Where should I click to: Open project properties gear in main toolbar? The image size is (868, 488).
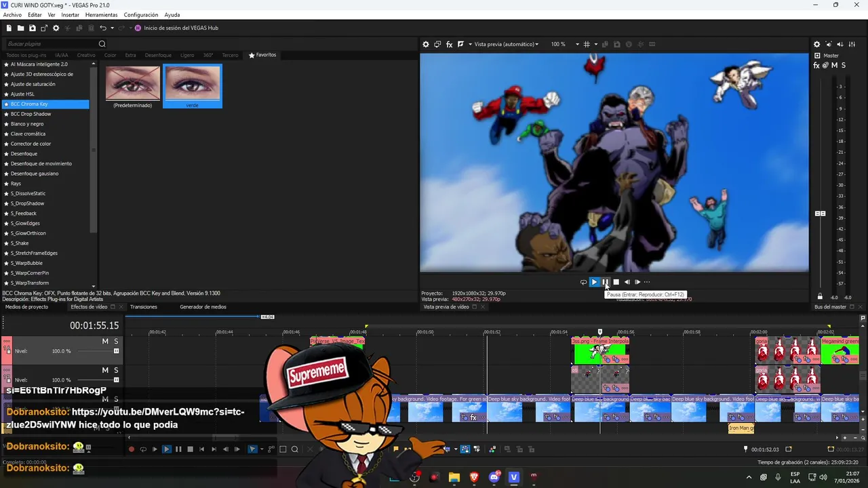(56, 28)
